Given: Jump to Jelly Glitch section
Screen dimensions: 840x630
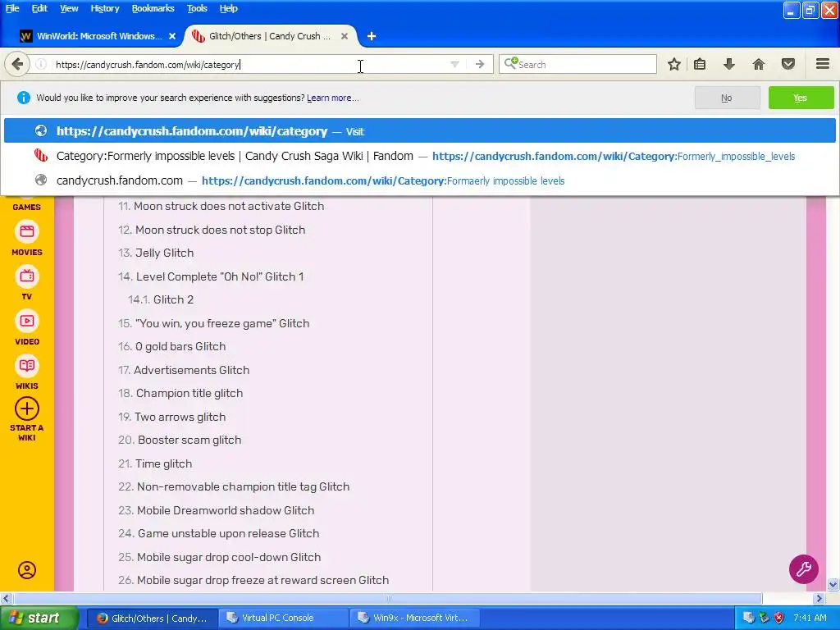Looking at the screenshot, I should click(156, 253).
